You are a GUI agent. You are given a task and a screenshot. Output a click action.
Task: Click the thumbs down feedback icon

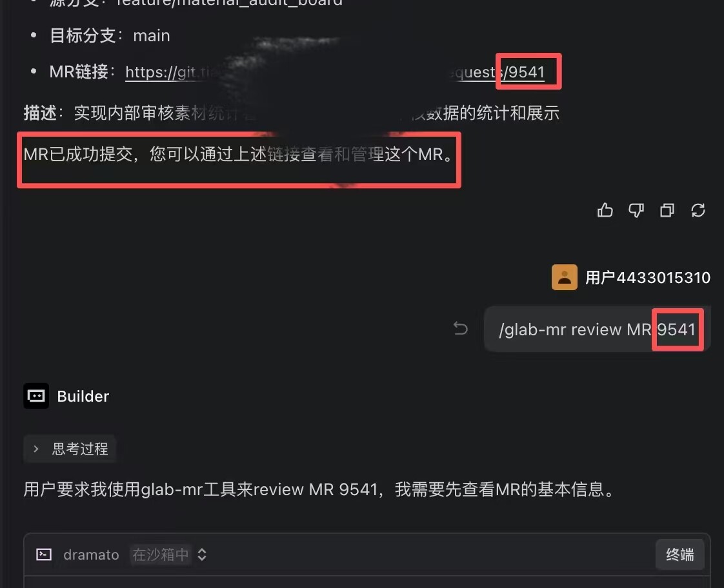coord(636,210)
